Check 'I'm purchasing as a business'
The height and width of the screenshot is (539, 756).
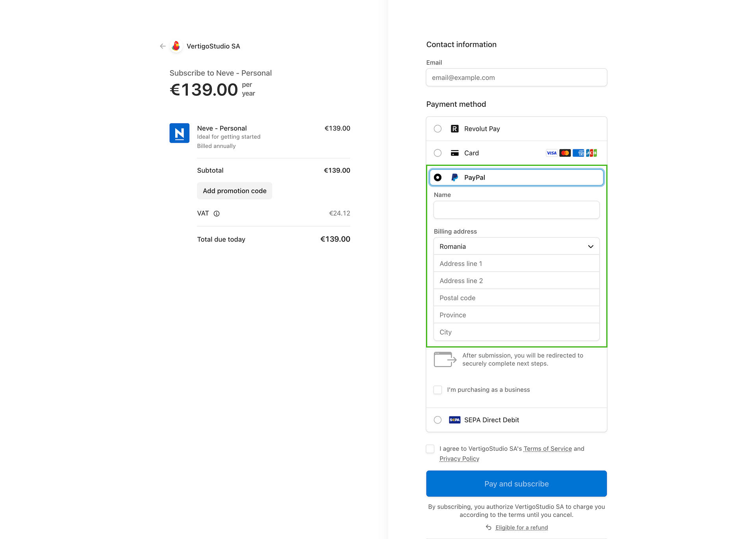pos(437,390)
